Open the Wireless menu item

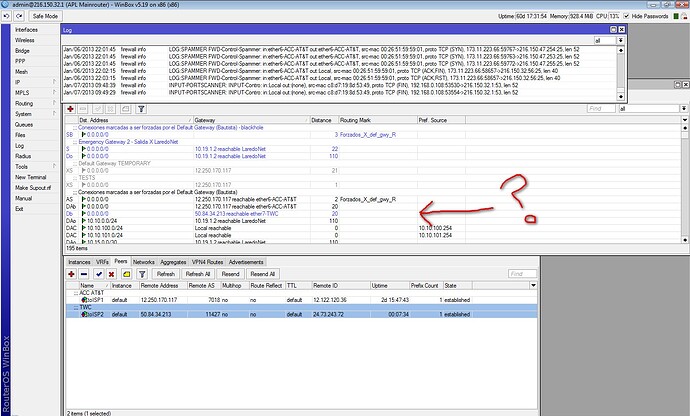click(x=25, y=40)
